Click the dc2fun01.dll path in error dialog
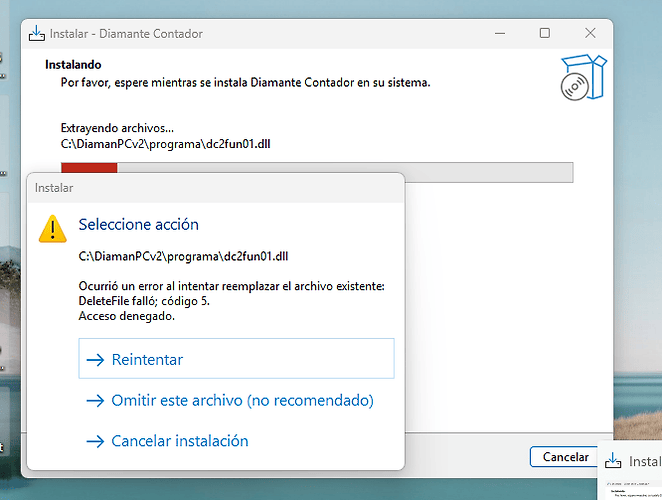 183,256
